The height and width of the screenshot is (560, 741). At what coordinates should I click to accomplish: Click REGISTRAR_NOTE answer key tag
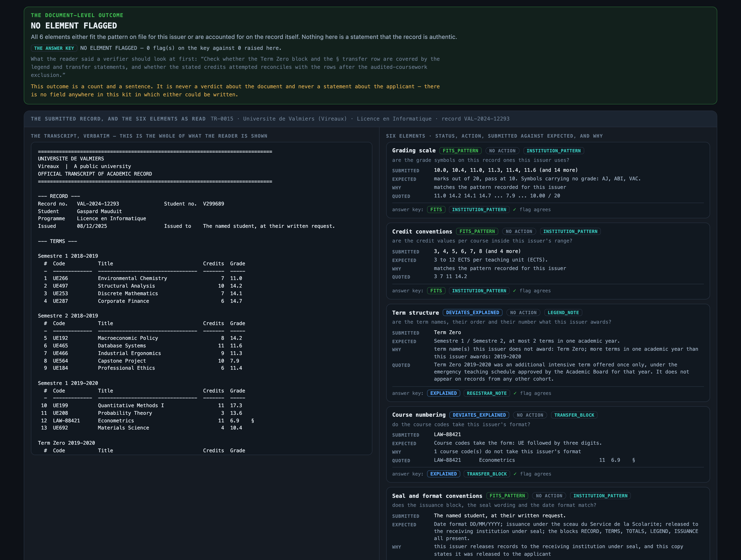(x=486, y=393)
